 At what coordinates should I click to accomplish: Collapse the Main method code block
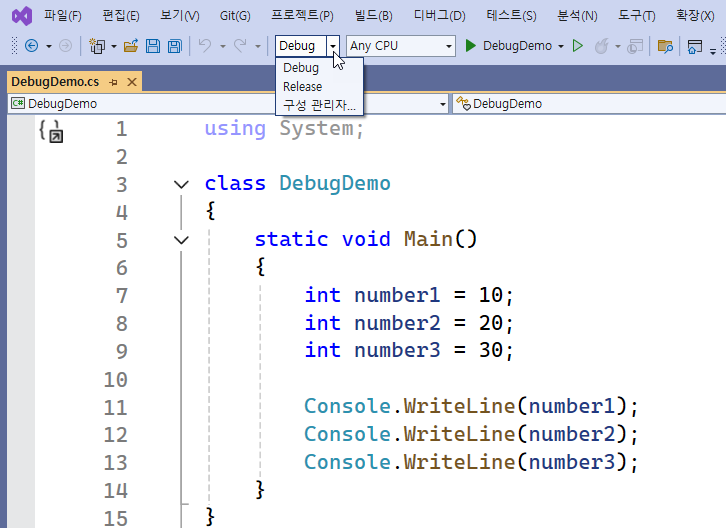pyautogui.click(x=181, y=240)
